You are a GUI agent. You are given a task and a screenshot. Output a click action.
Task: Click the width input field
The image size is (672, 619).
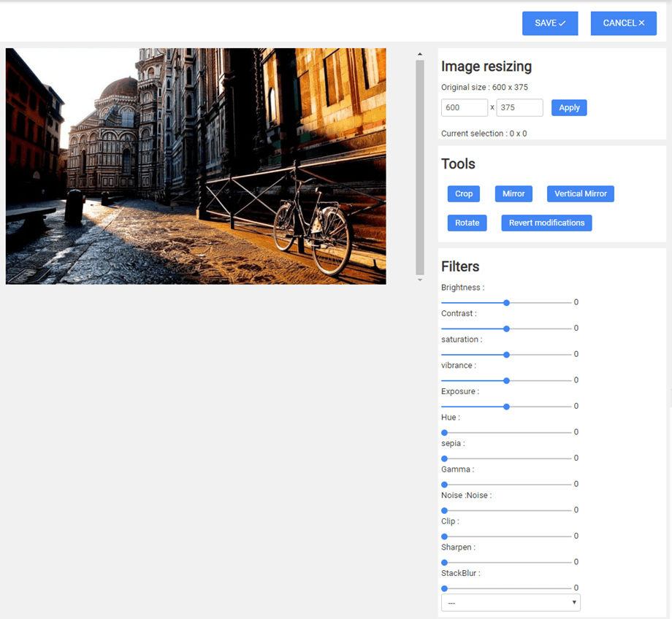point(464,107)
